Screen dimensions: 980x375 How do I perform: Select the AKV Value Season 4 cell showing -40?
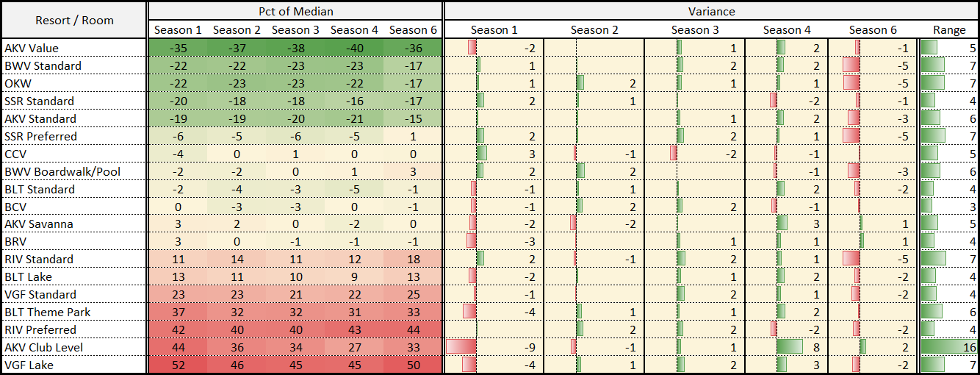(354, 48)
